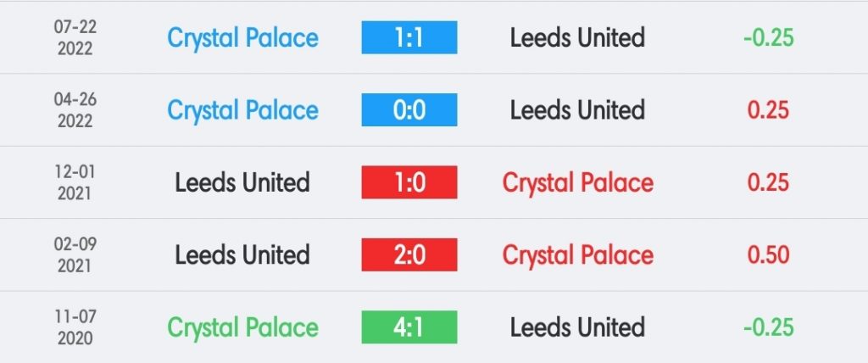Open the 2:0 match score
This screenshot has height=363, width=868.
click(x=409, y=255)
